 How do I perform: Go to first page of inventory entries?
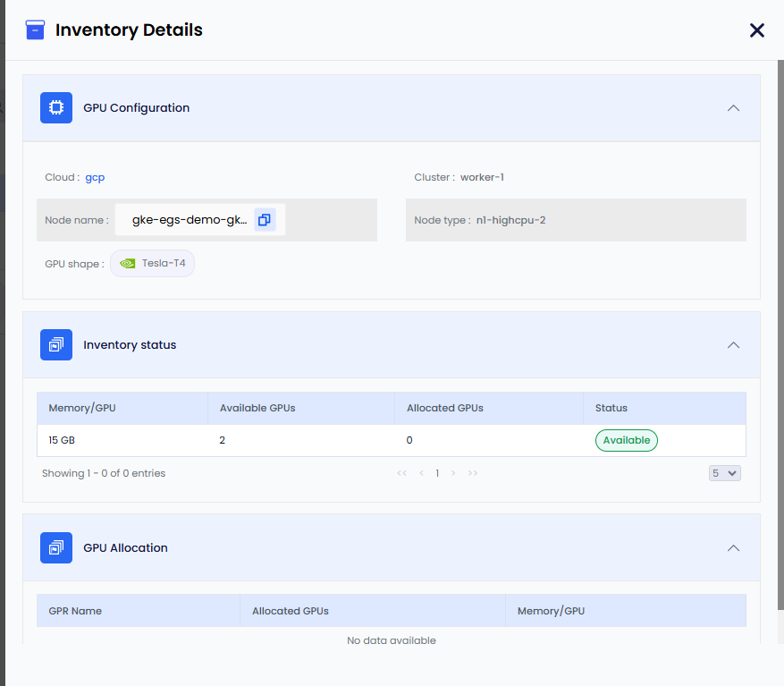tap(402, 473)
